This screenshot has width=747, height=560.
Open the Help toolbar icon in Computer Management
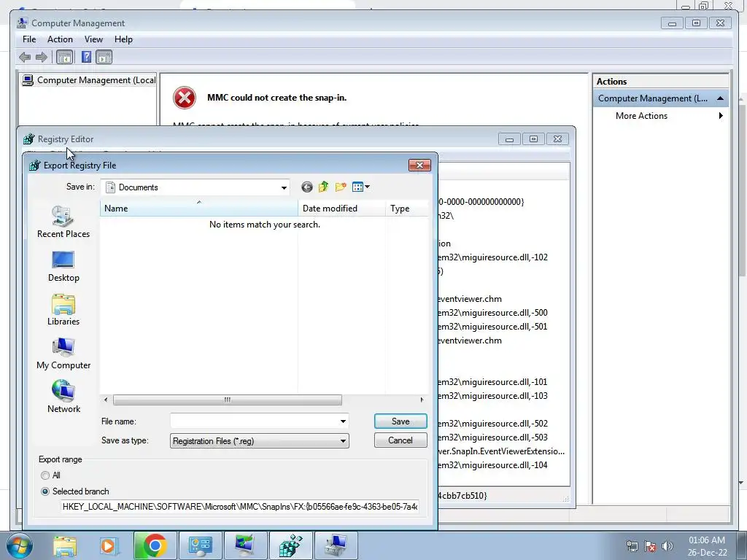(x=86, y=57)
